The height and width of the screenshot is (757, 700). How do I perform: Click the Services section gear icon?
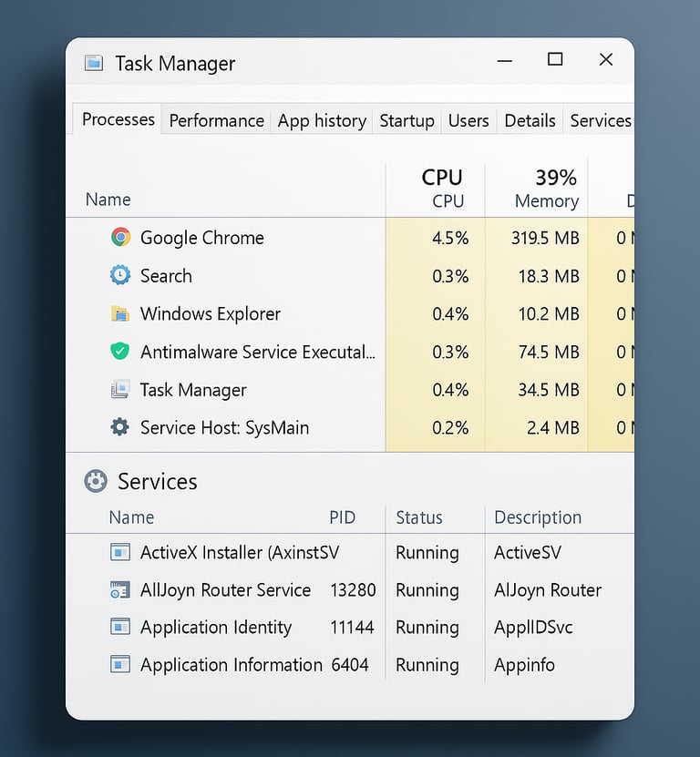point(96,481)
